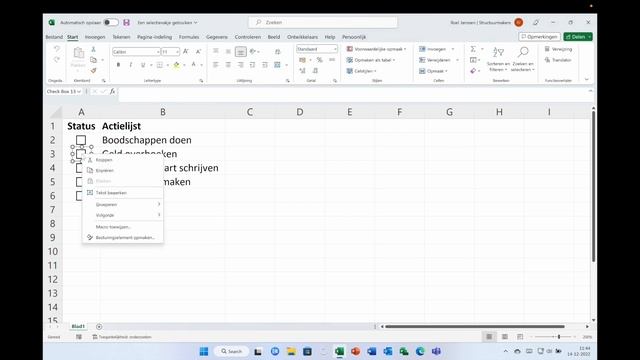Align text right
The image size is (640, 360).
(x=240, y=64)
